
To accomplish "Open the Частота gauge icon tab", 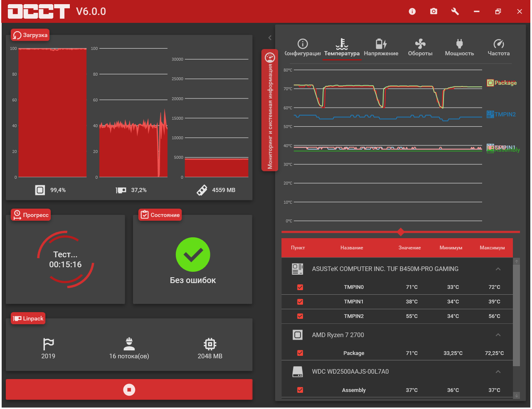I will (499, 44).
